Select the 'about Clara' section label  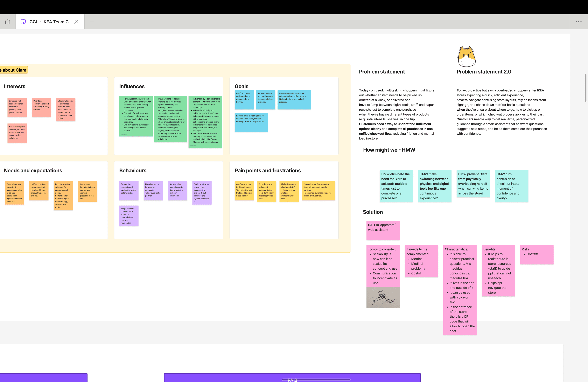tap(14, 70)
